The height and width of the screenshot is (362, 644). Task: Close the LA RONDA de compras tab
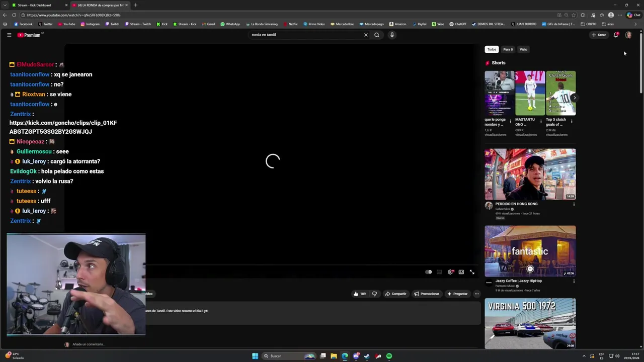click(x=126, y=5)
